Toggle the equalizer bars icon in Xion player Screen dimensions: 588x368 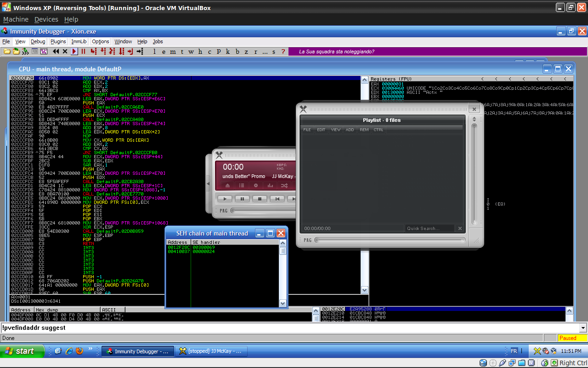click(x=270, y=185)
